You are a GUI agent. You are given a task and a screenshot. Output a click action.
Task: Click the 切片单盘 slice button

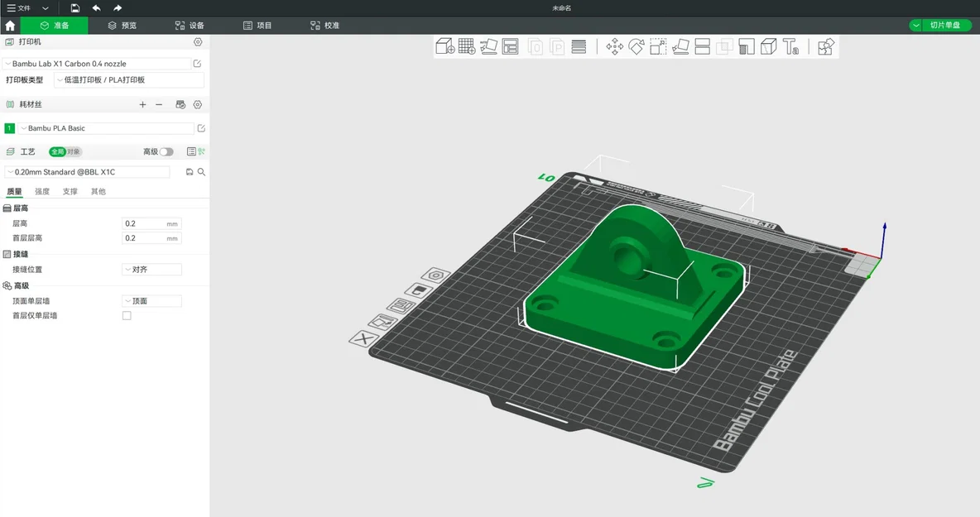point(945,26)
